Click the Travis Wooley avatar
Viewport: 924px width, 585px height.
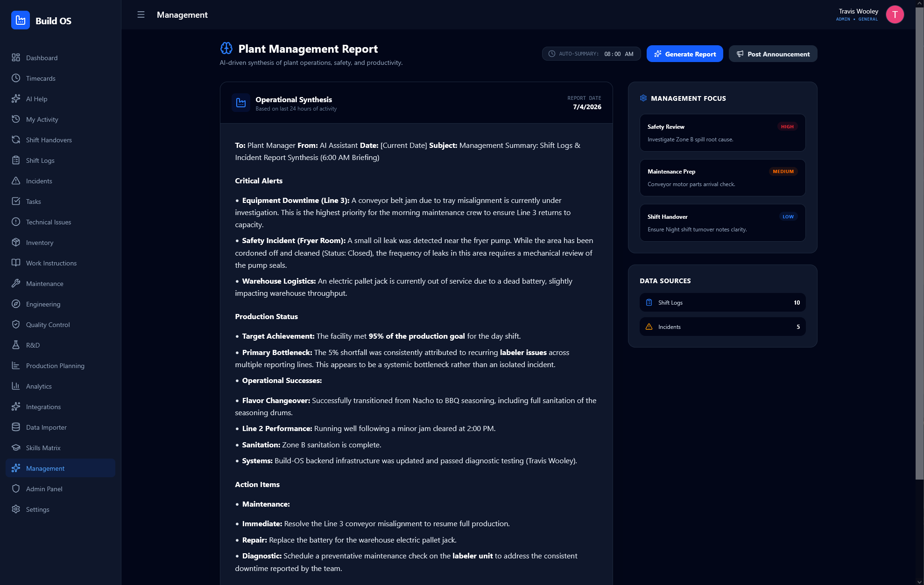(895, 14)
